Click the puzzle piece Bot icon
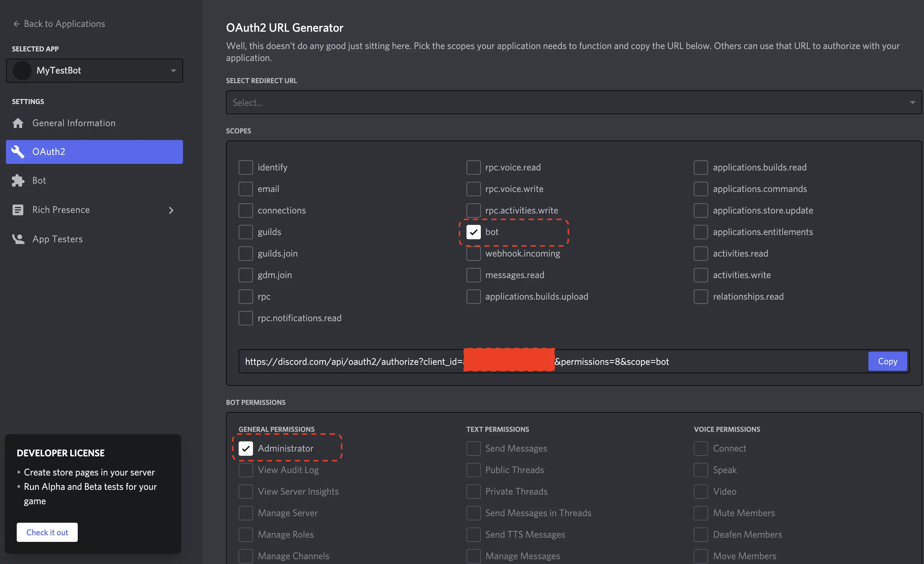 (18, 180)
